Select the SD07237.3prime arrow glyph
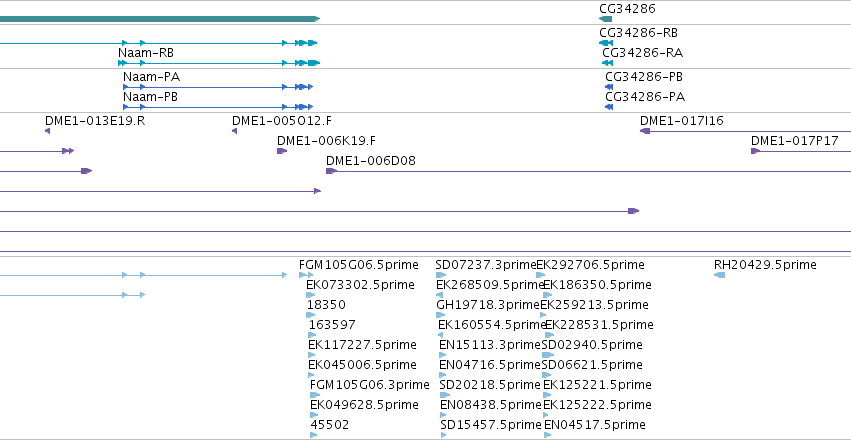The image size is (851, 440). click(x=441, y=275)
